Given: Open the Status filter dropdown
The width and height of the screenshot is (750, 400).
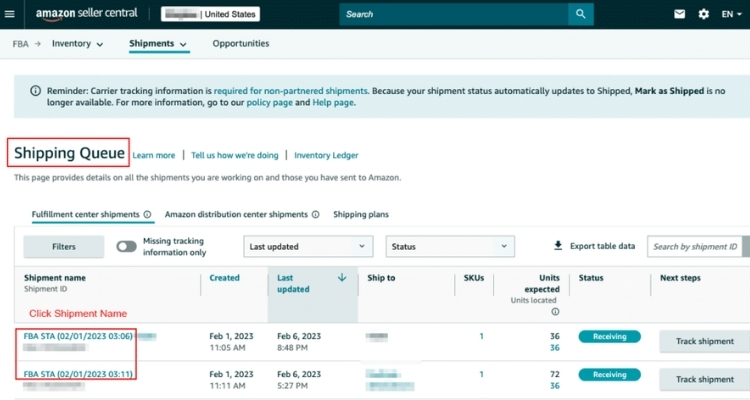Looking at the screenshot, I should 449,246.
